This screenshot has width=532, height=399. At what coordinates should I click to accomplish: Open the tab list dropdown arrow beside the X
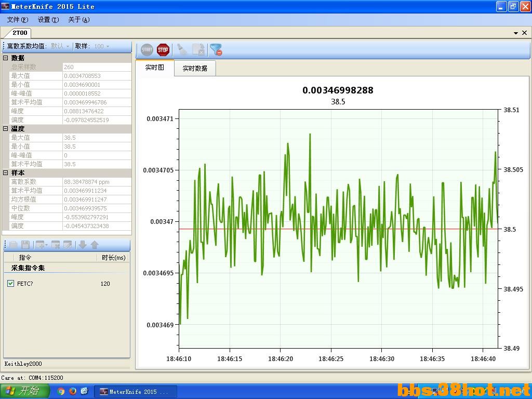tap(516, 33)
